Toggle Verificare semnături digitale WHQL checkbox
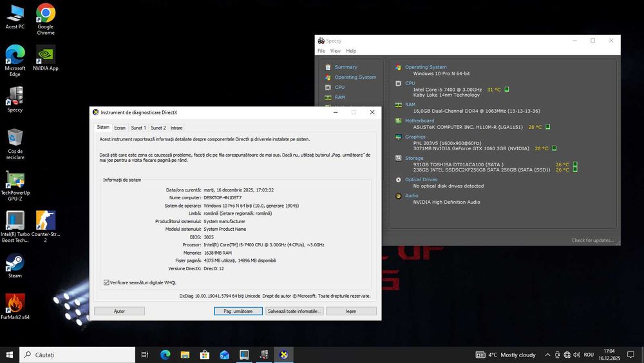644x363 pixels. [106, 282]
